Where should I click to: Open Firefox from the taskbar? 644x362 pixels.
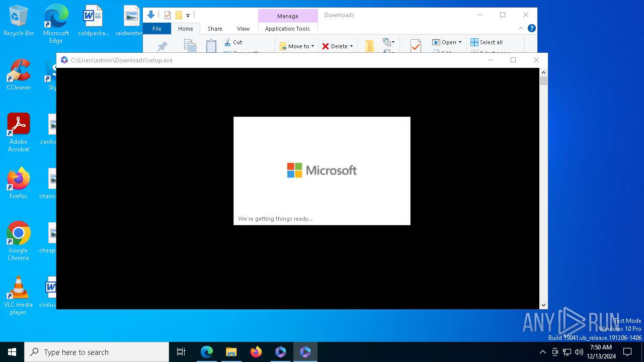256,352
